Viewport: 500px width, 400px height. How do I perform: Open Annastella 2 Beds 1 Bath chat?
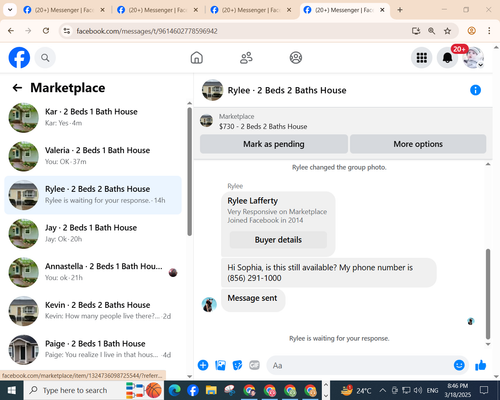click(93, 272)
